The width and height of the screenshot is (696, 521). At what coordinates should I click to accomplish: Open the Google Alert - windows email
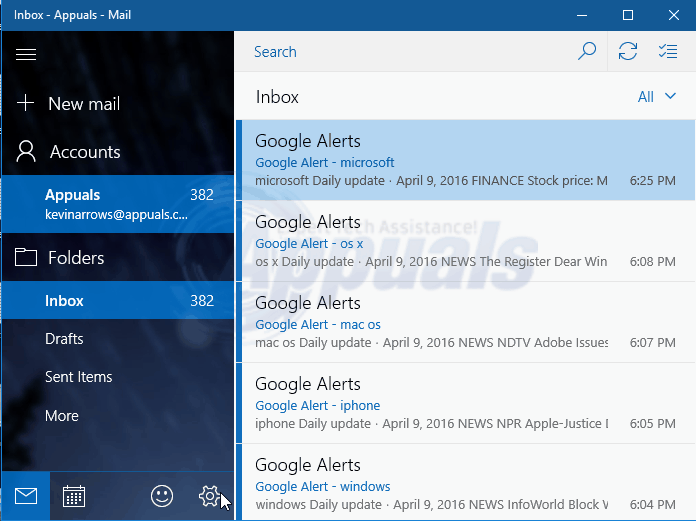[x=465, y=482]
